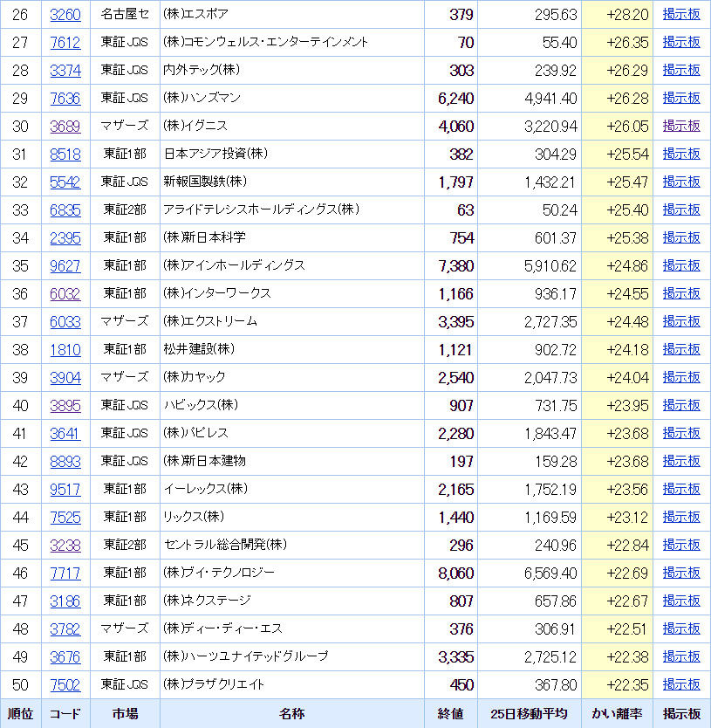Open stock code 3374 link

(x=65, y=71)
